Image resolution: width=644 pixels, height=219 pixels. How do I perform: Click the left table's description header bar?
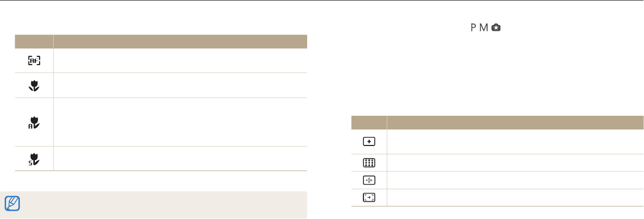[180, 42]
